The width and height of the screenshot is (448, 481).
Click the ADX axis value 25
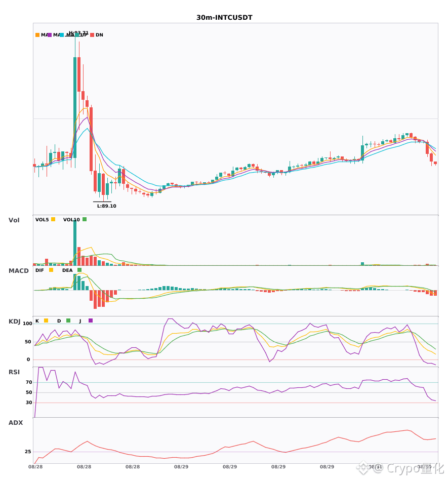[28, 452]
